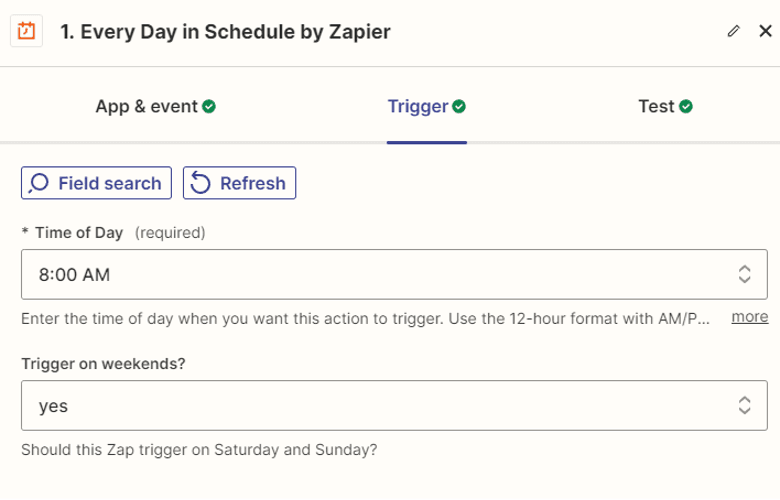
Task: Expand the Trigger on weekends dropdown arrows
Action: [744, 405]
